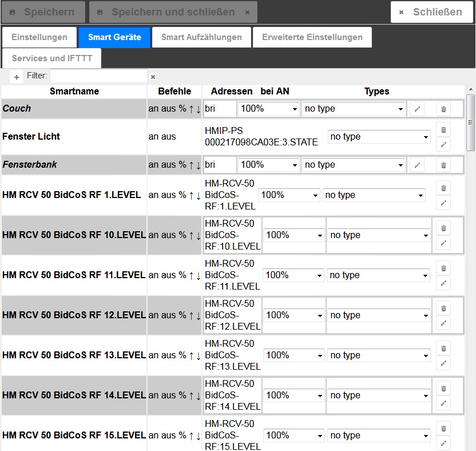Remove HM RCV 50 BidCoS RF 14.LEVEL
Screen dimensions: 476x451
[443, 388]
